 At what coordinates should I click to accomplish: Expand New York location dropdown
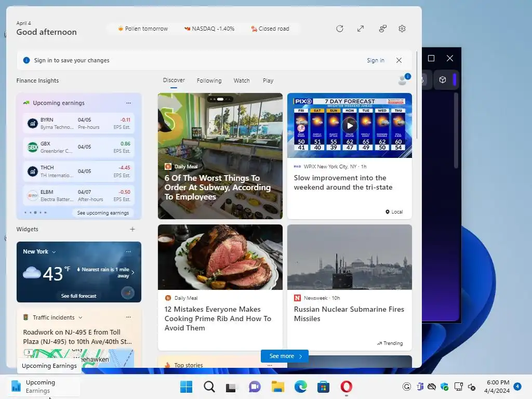54,252
